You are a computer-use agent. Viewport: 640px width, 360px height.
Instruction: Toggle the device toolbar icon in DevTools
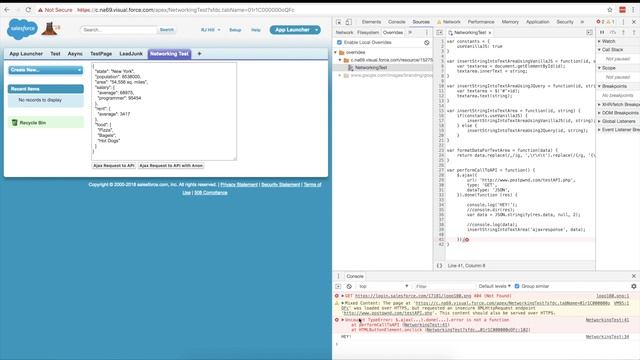click(349, 22)
